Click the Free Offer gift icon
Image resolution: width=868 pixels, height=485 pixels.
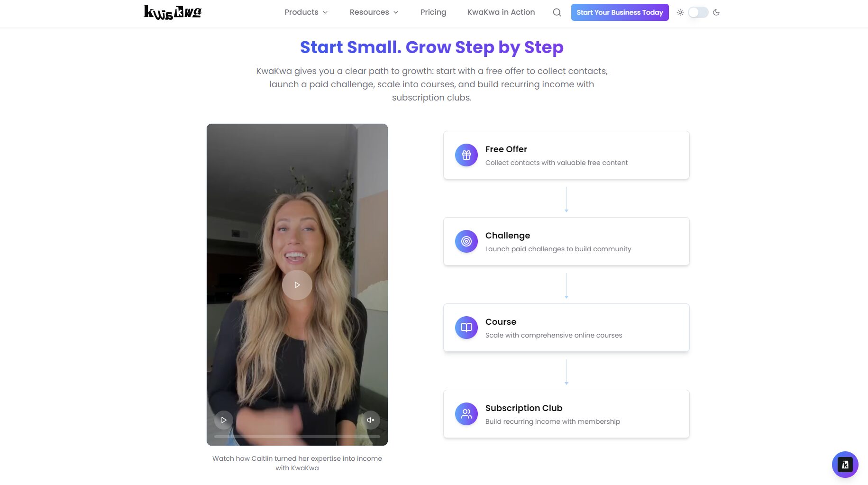[466, 155]
